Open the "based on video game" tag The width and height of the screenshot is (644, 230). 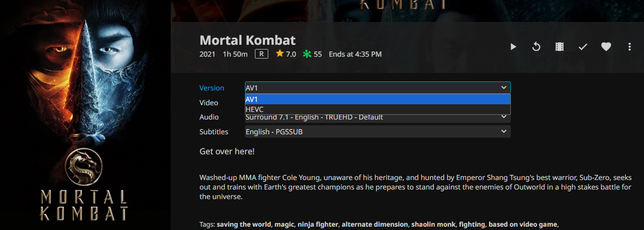[x=522, y=224]
